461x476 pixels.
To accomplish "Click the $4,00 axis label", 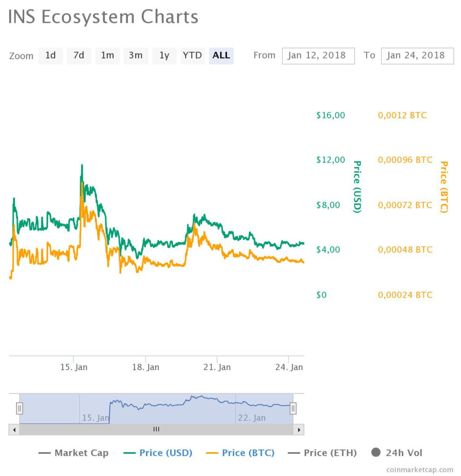I will click(328, 250).
